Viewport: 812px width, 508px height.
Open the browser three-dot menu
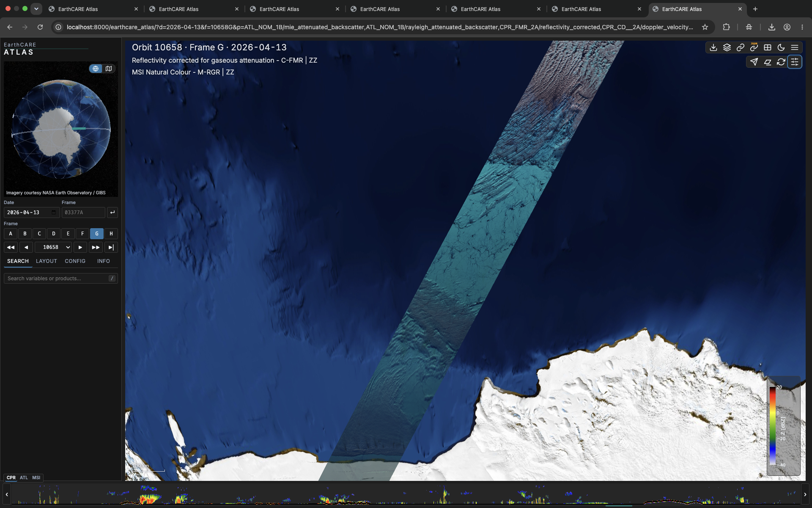802,27
